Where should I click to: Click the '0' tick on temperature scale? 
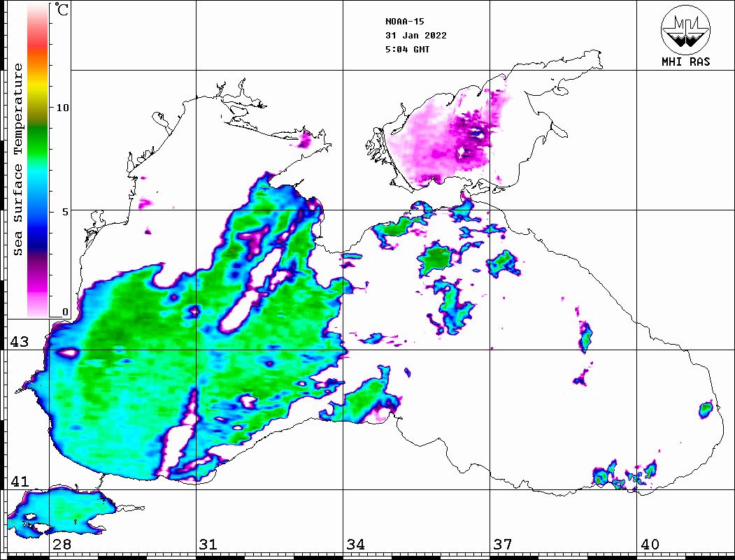tap(65, 312)
